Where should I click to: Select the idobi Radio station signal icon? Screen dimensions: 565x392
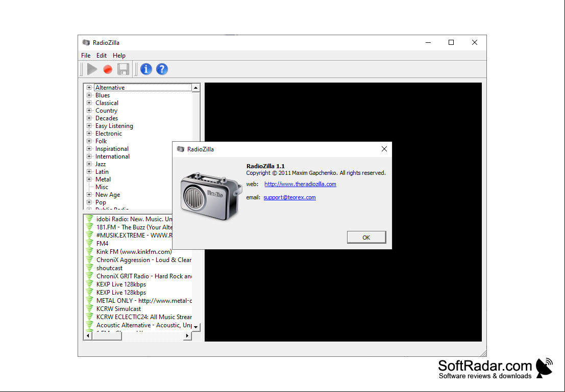point(89,219)
